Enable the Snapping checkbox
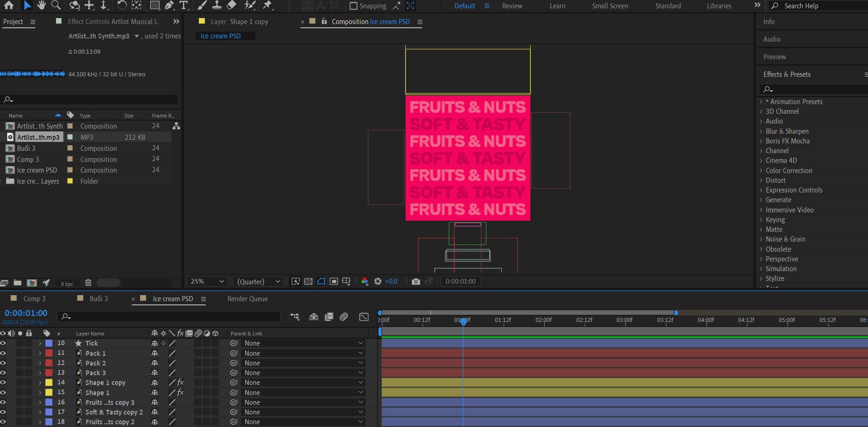The width and height of the screenshot is (868, 427). click(x=353, y=6)
